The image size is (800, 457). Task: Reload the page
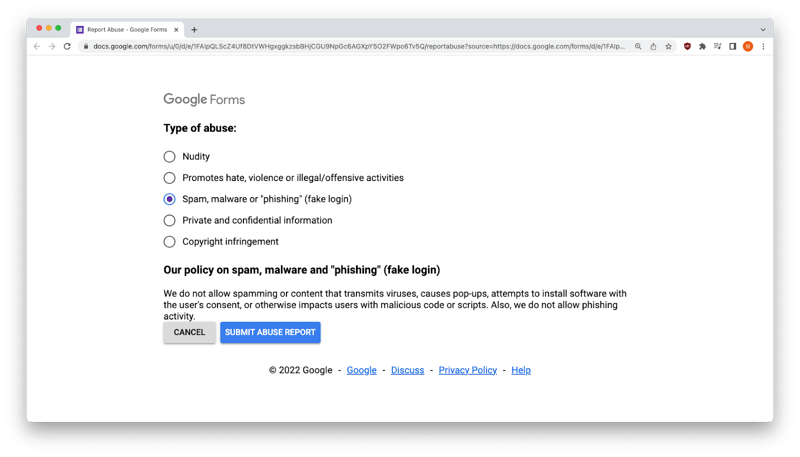(x=67, y=46)
